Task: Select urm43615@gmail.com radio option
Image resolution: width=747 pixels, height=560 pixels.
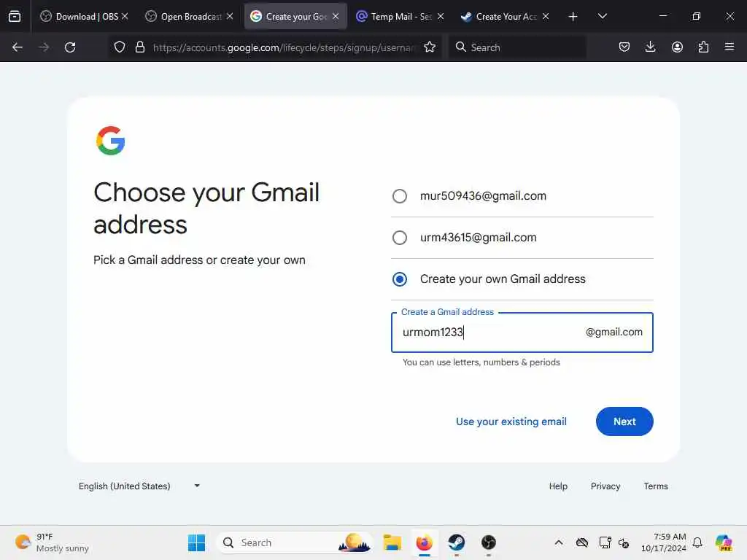Action: 400,238
